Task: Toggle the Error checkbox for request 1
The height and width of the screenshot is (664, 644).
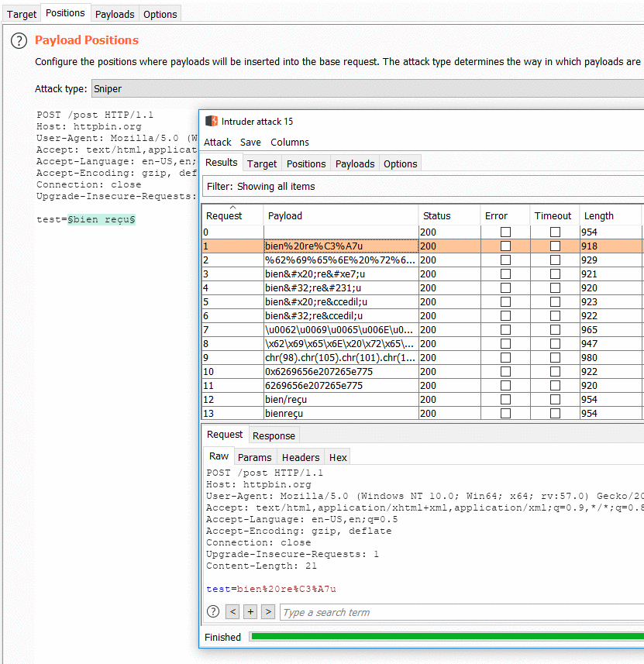Action: 506,246
